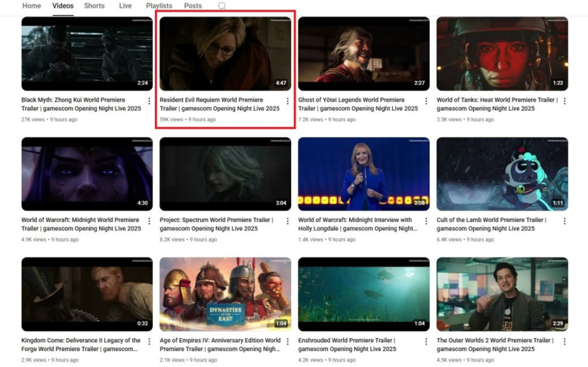Open more actions for Project: Spectrum video

pos(288,222)
